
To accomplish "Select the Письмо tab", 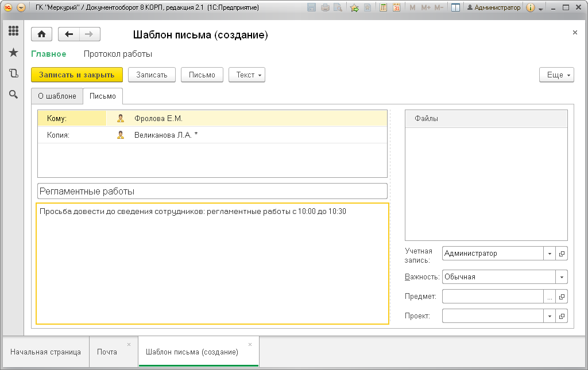I will 103,96.
